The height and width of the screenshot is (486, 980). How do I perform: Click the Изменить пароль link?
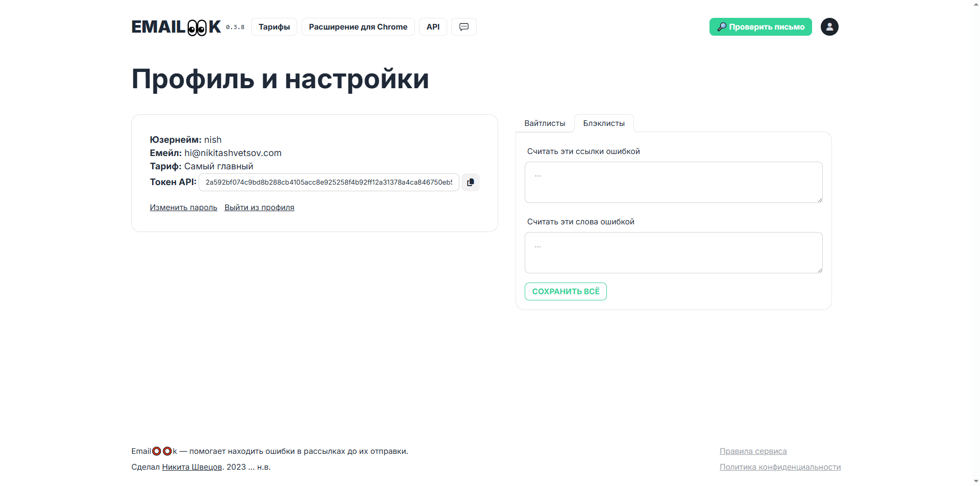coord(183,208)
